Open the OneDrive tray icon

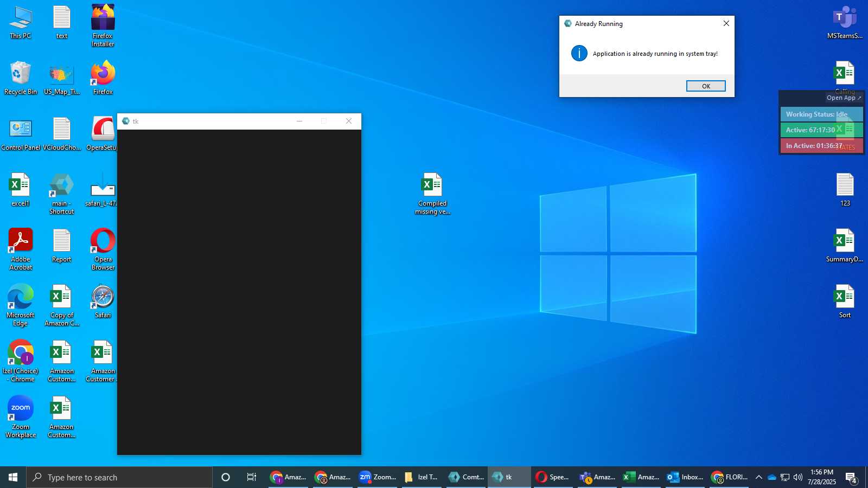coord(771,477)
